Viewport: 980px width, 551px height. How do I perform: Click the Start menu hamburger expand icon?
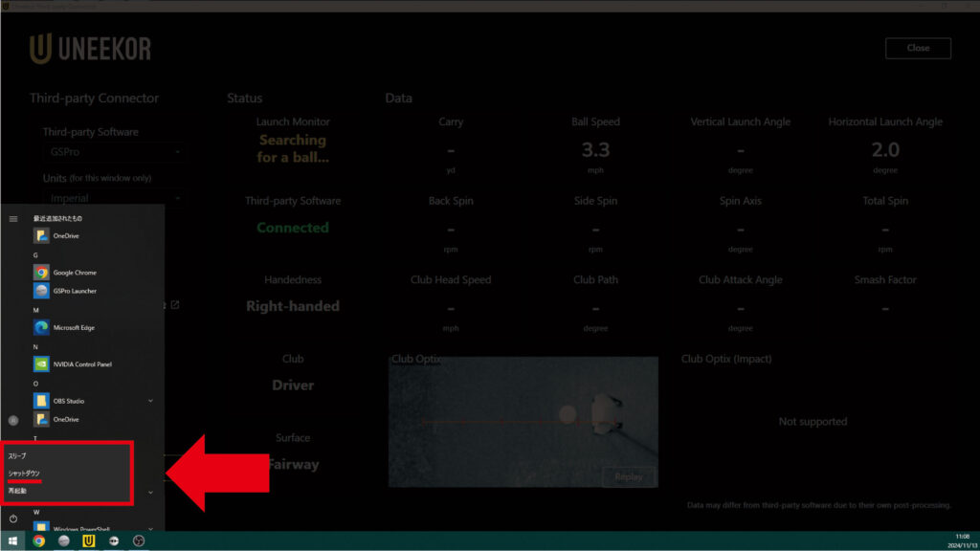13,219
